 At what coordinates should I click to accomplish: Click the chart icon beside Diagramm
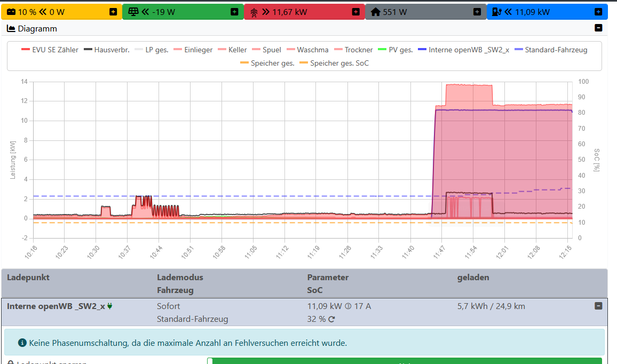[x=10, y=29]
